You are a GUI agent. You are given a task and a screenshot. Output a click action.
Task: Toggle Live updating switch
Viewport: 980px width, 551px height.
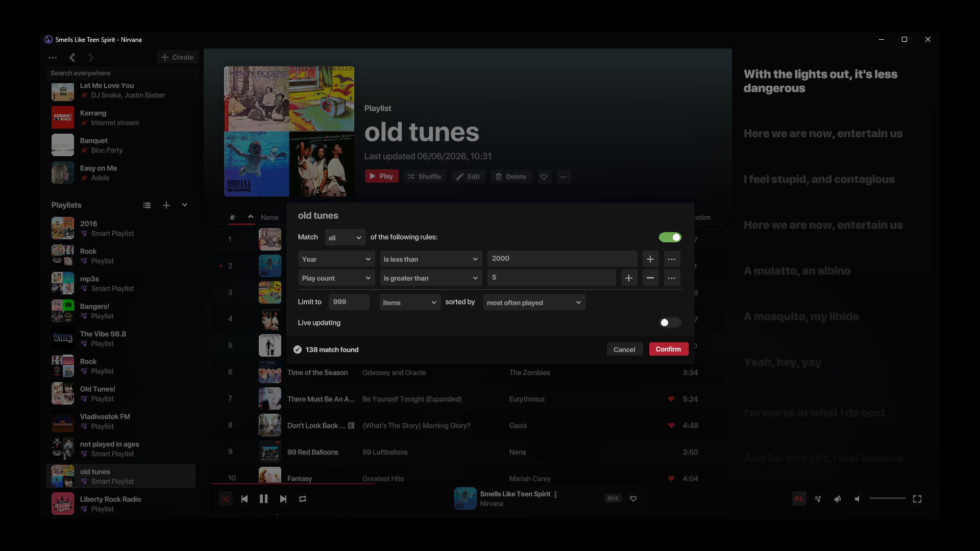click(x=670, y=322)
